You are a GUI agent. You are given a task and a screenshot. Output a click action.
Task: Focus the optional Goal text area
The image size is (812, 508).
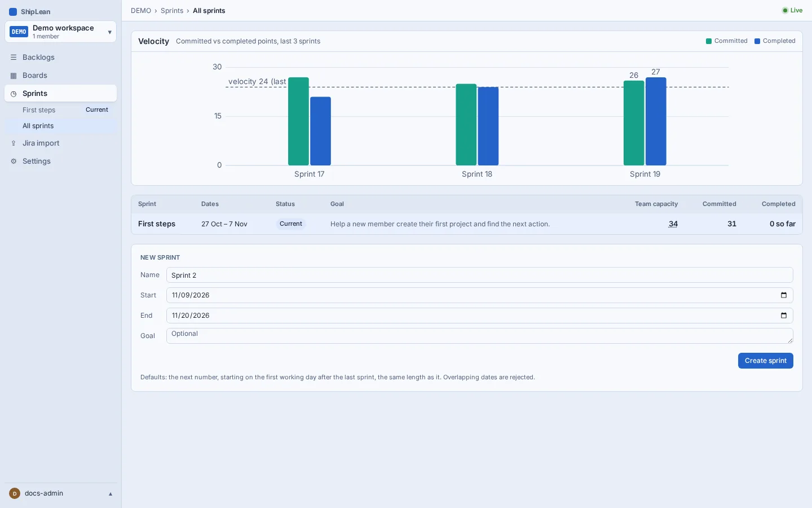pyautogui.click(x=479, y=336)
